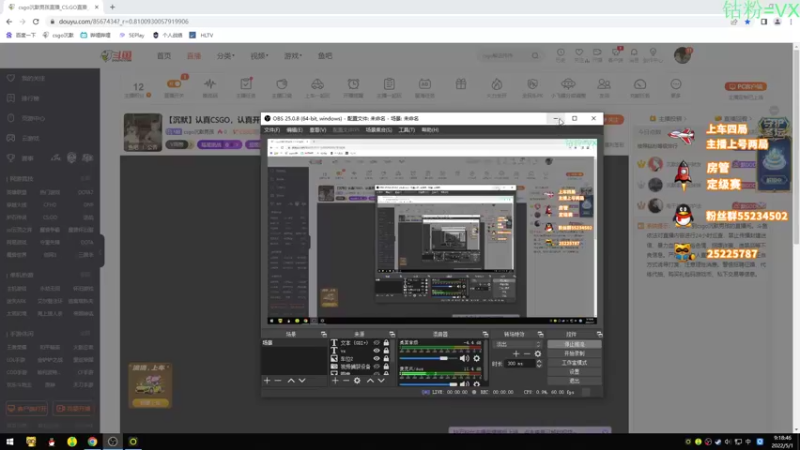Toggle visibility of the GDI+ text source
Viewport: 800px width, 450px height.
tap(377, 343)
